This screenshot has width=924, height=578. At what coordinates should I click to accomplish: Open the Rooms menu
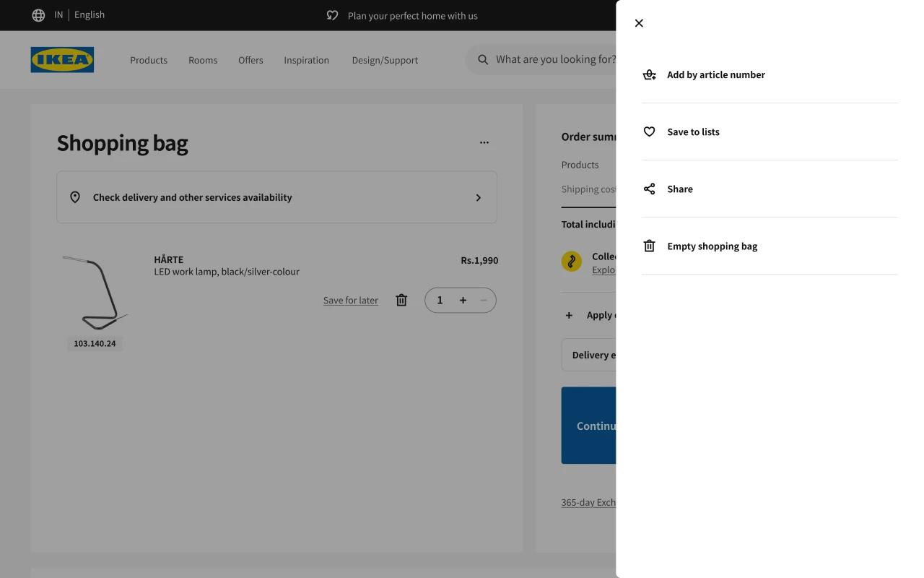click(203, 60)
